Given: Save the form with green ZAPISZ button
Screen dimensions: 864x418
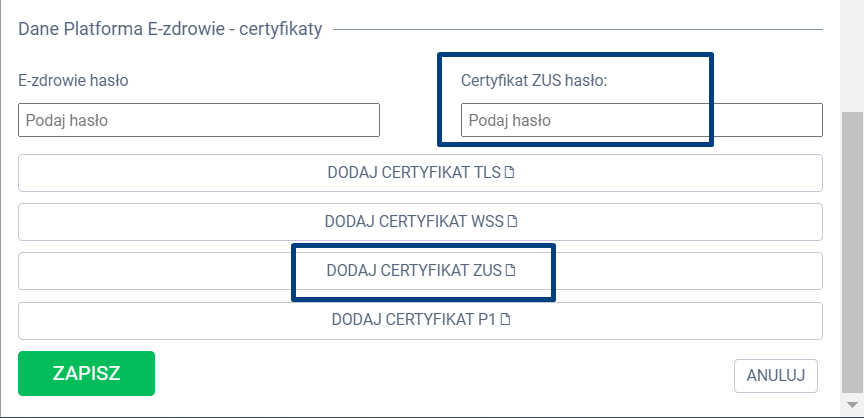Looking at the screenshot, I should 86,374.
